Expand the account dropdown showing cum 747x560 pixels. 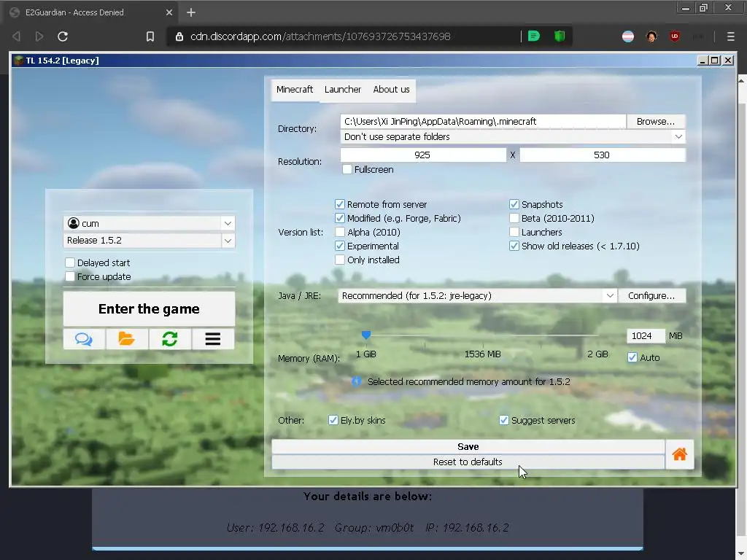[x=228, y=223]
